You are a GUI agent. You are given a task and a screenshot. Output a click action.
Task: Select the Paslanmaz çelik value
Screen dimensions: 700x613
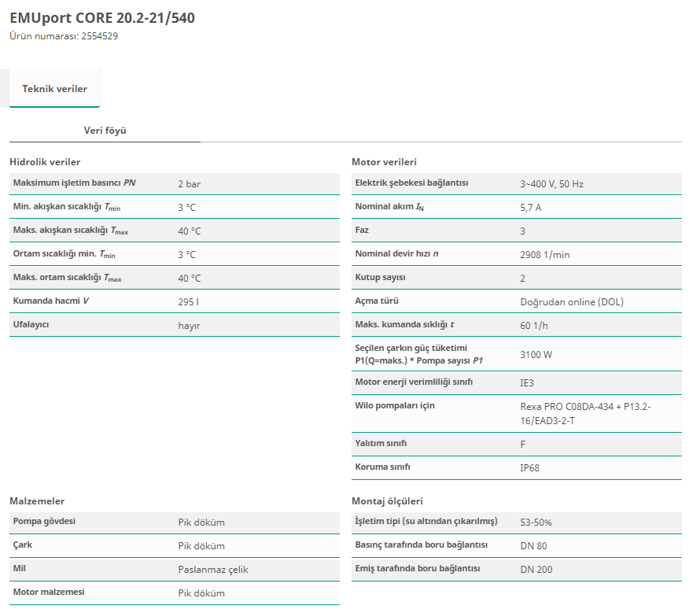coord(213,570)
